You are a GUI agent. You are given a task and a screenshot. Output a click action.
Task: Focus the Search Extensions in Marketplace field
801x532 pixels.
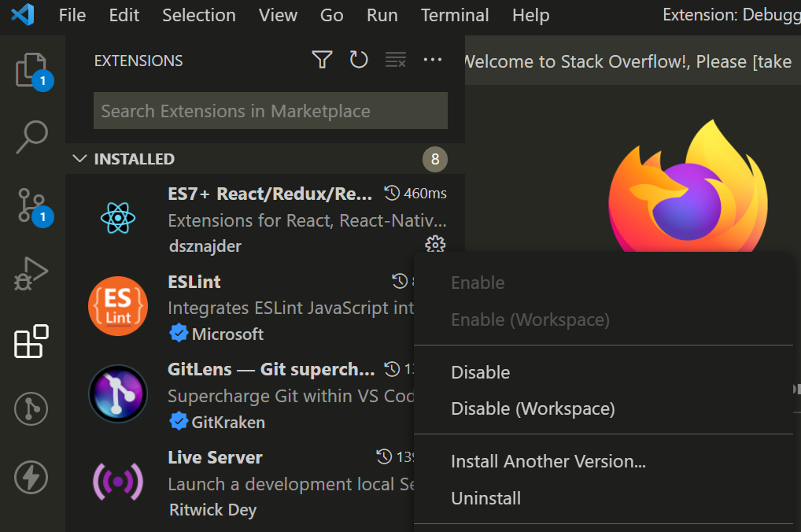coord(271,111)
